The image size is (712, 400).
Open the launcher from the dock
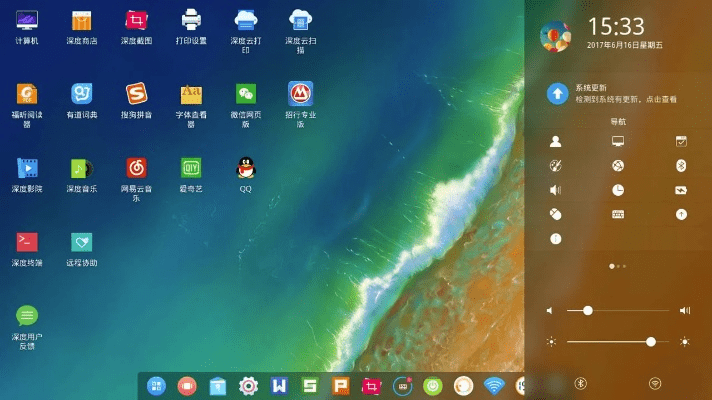[157, 385]
